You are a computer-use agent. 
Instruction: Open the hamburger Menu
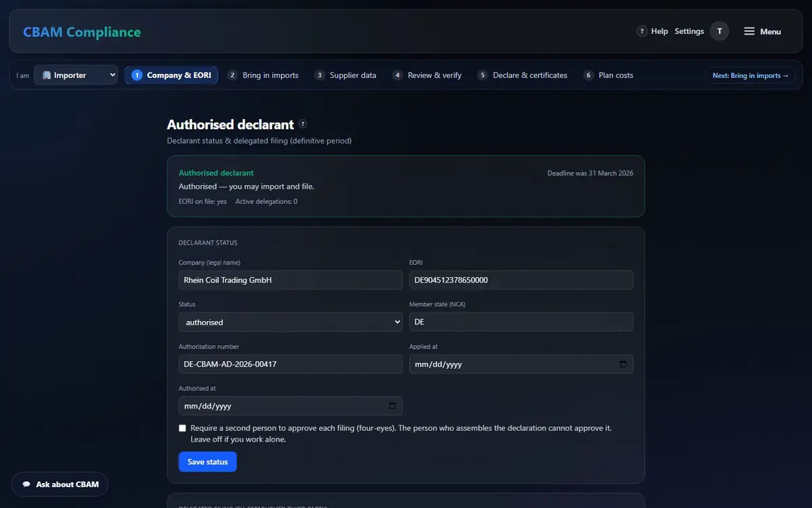pos(763,31)
